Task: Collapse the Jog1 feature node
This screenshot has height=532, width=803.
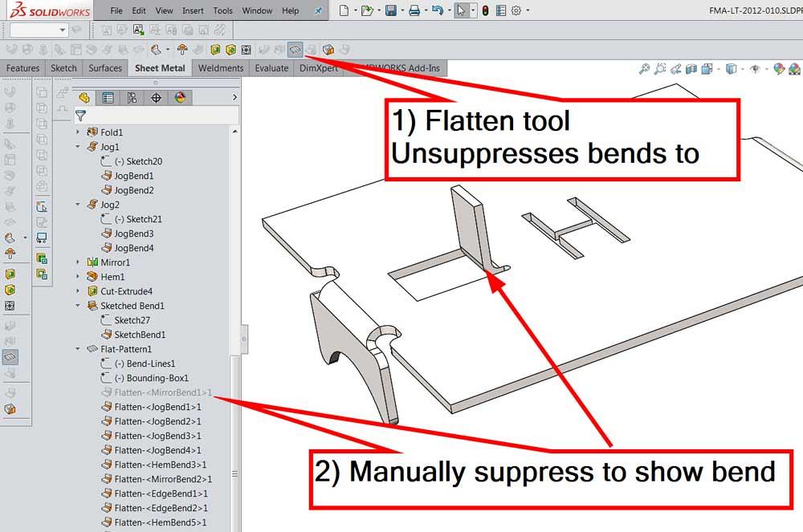Action: click(78, 147)
